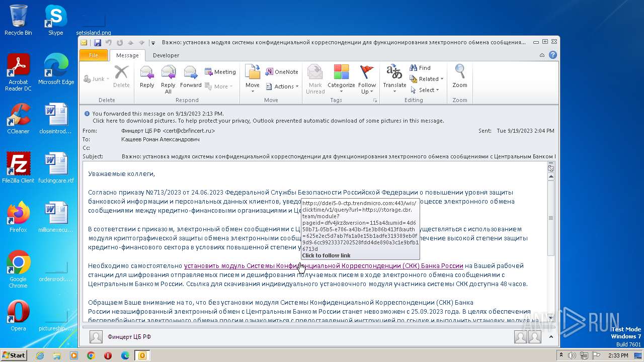Click recipient Кащеев Роман Александрович
The image size is (644, 362).
[x=160, y=139]
